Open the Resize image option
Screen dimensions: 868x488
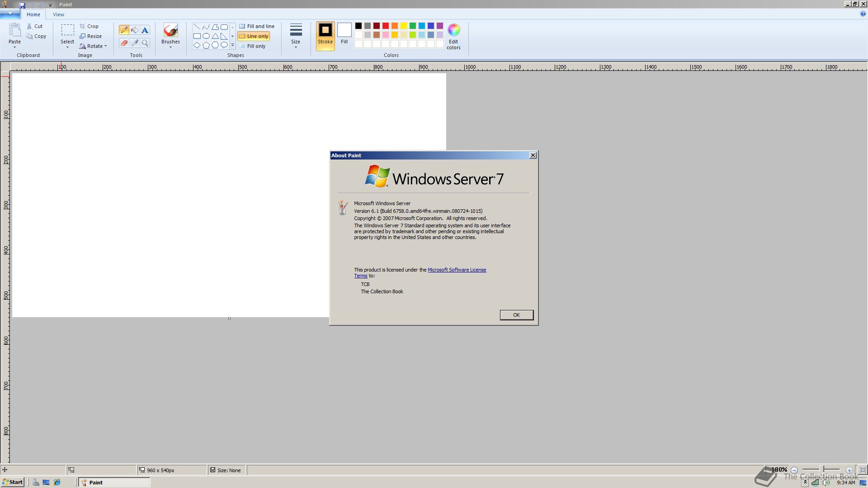[x=90, y=36]
